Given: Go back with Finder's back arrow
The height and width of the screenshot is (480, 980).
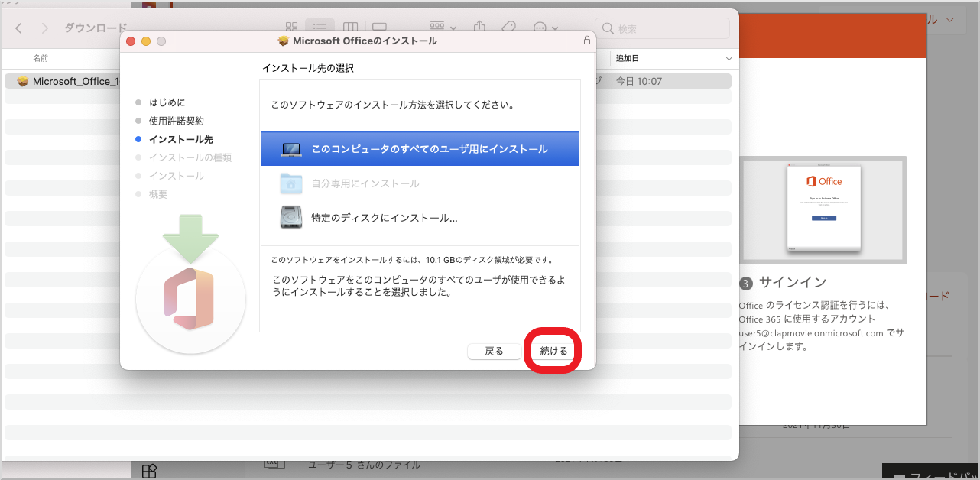Looking at the screenshot, I should [x=19, y=28].
